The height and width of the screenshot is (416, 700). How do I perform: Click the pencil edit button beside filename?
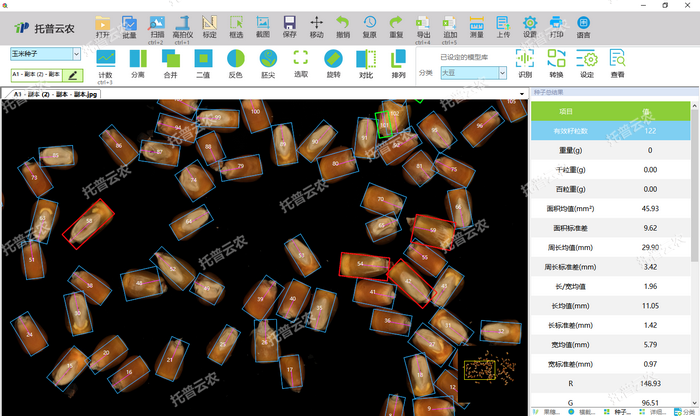coord(73,74)
